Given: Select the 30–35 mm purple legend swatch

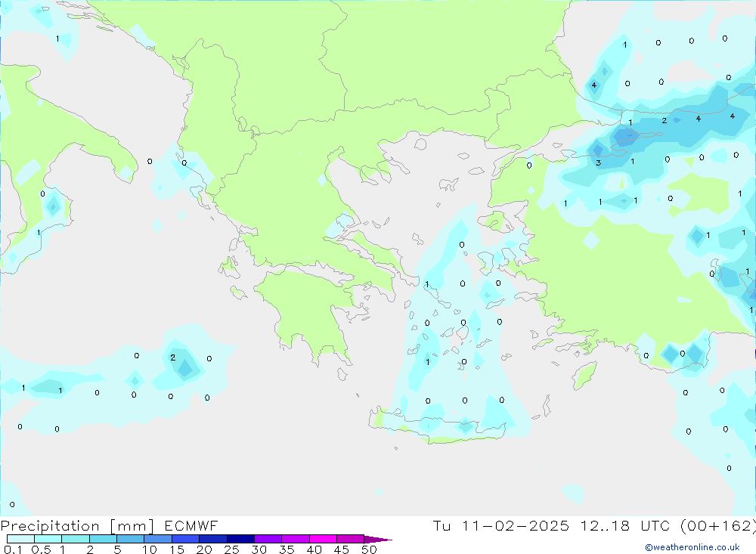Looking at the screenshot, I should point(268,539).
